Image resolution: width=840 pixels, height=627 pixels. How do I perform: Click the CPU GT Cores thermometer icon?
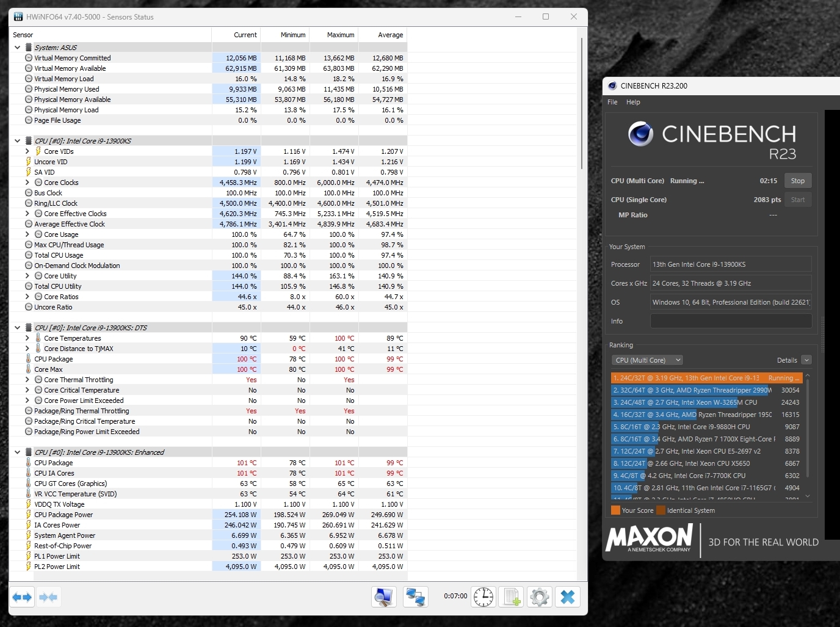coord(28,484)
